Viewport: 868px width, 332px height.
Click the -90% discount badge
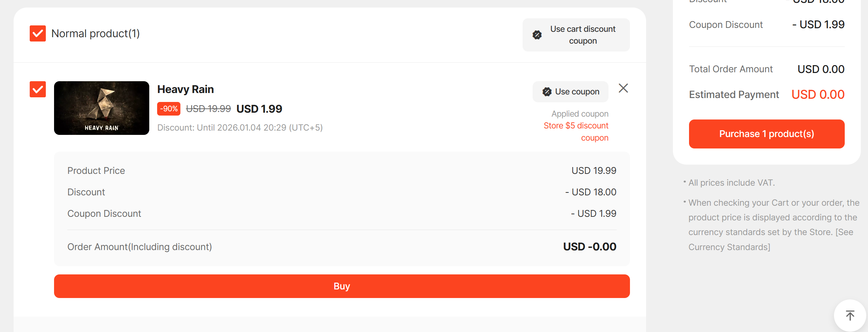pos(169,109)
